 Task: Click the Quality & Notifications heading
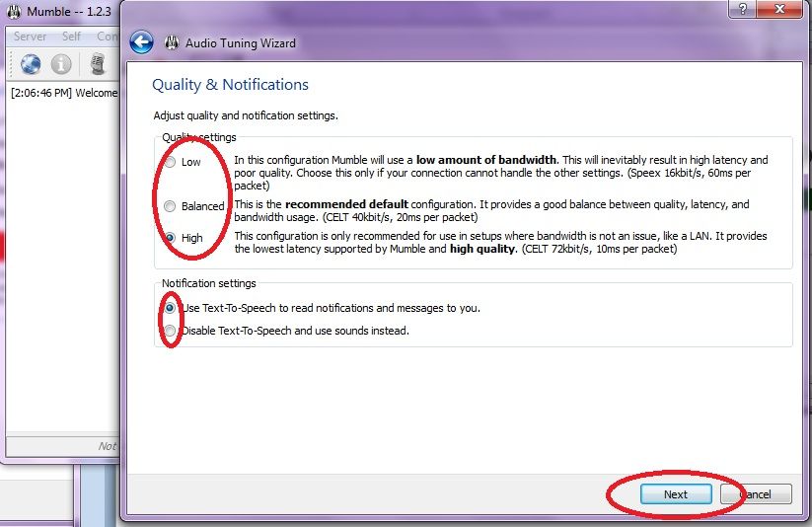230,85
